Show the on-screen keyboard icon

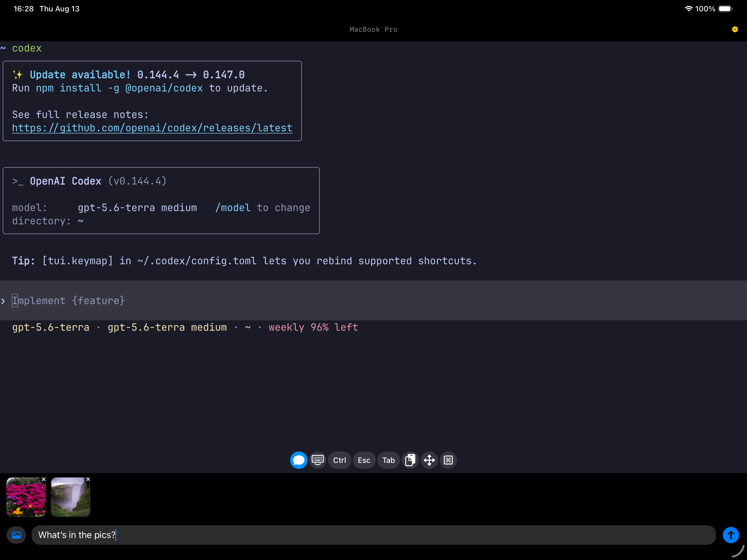(x=318, y=460)
